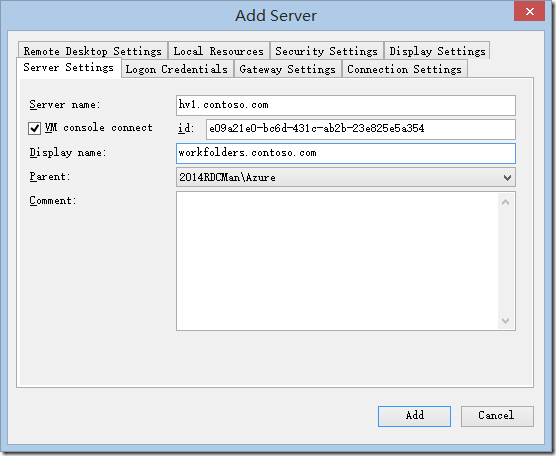Click the Cancel button

tap(497, 416)
